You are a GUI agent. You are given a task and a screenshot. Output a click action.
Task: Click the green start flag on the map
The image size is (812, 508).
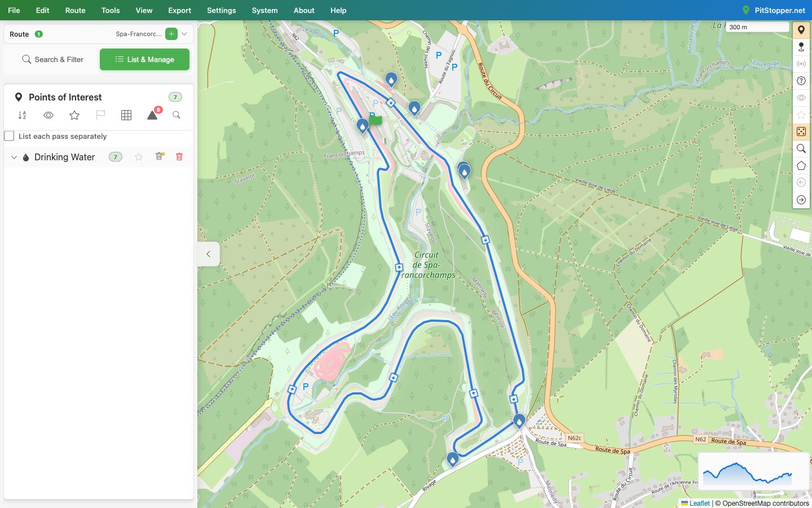[376, 120]
